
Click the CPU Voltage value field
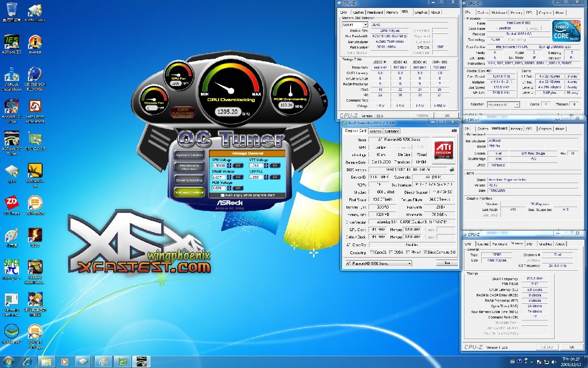pyautogui.click(x=219, y=165)
